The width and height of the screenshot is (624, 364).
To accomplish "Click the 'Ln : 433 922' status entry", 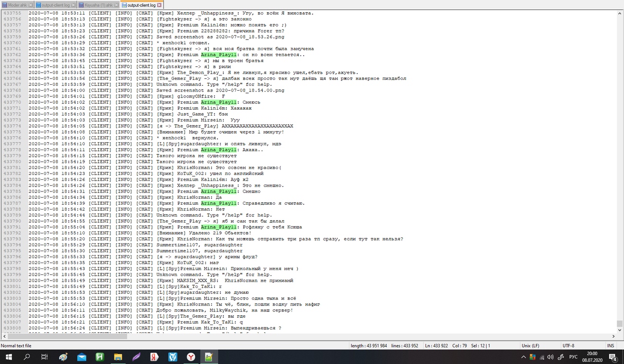I will [x=435, y=345].
